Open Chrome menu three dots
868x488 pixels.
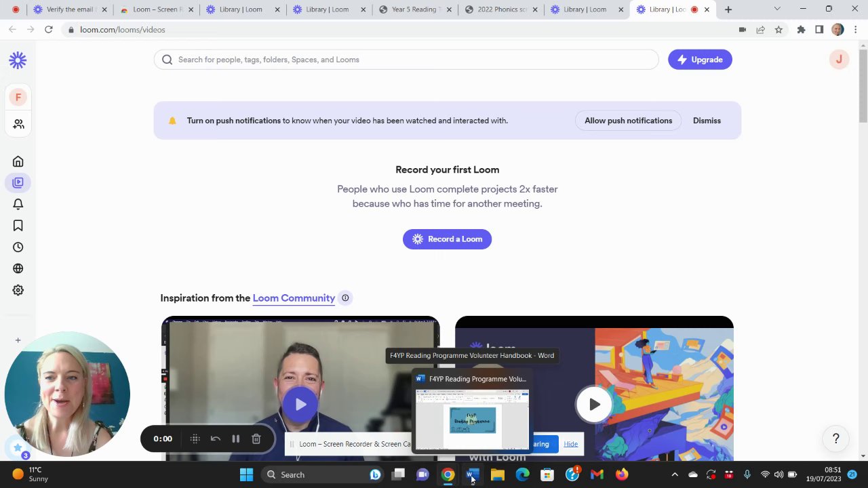tap(856, 30)
